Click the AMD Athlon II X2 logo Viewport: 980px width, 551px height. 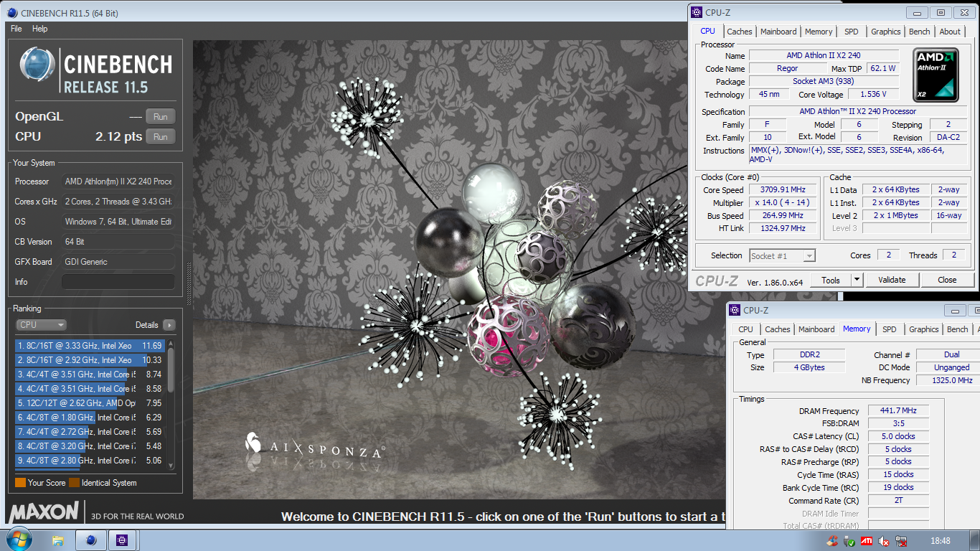coord(936,75)
